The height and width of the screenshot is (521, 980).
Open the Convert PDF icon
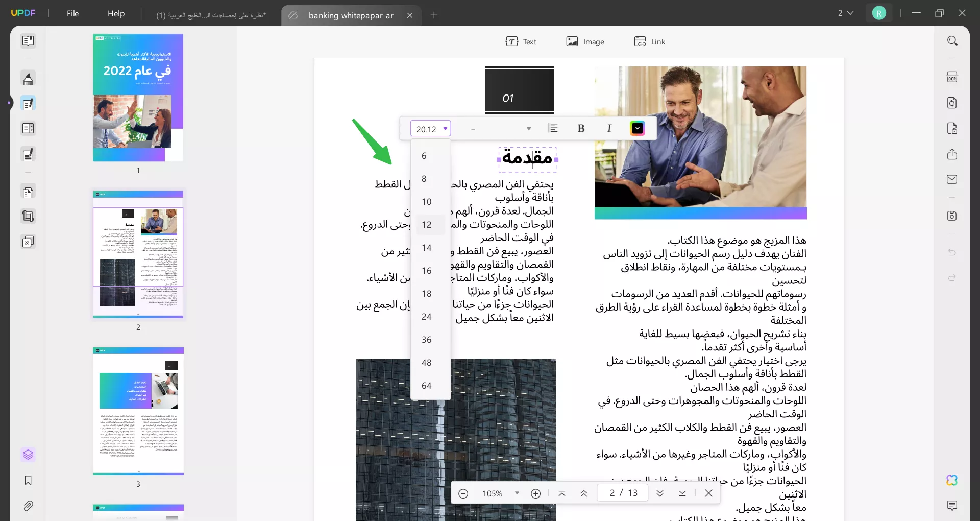[x=952, y=103]
